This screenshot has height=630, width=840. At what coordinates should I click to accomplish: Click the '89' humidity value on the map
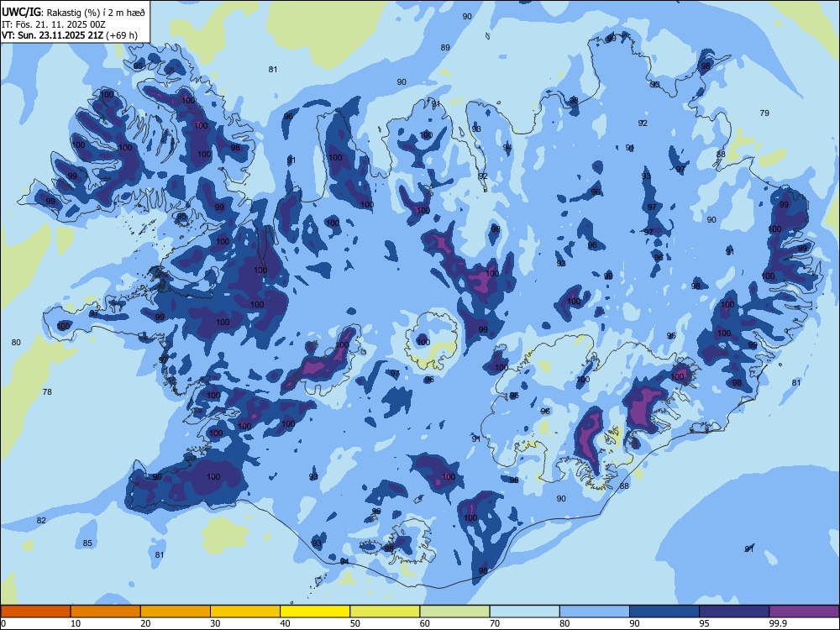coord(445,48)
